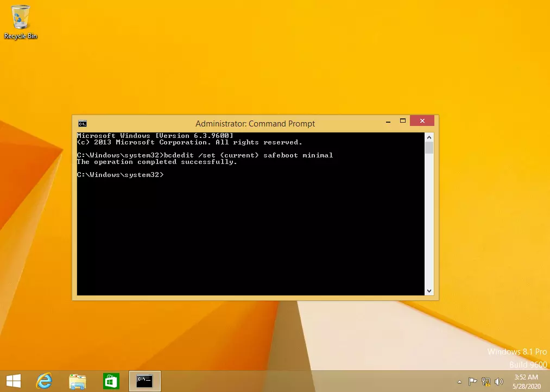This screenshot has height=392, width=550.
Task: Click the Command Prompt taskbar button
Action: click(x=144, y=381)
